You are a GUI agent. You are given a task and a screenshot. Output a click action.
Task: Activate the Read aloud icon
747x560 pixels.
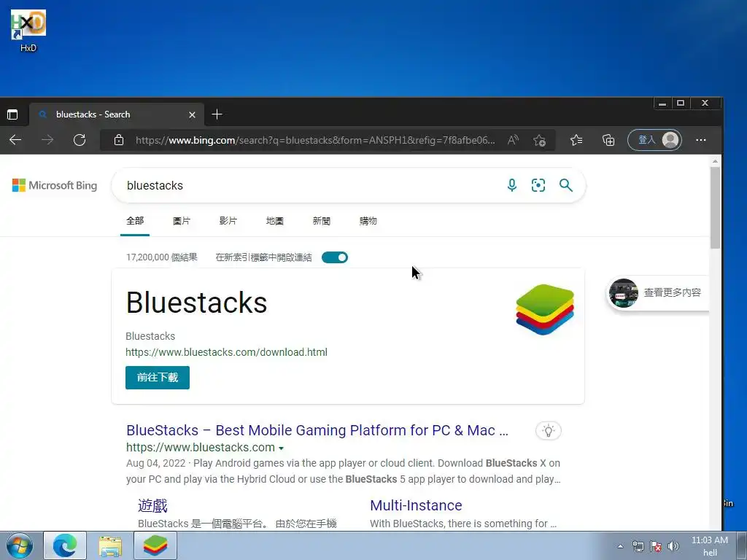point(513,140)
